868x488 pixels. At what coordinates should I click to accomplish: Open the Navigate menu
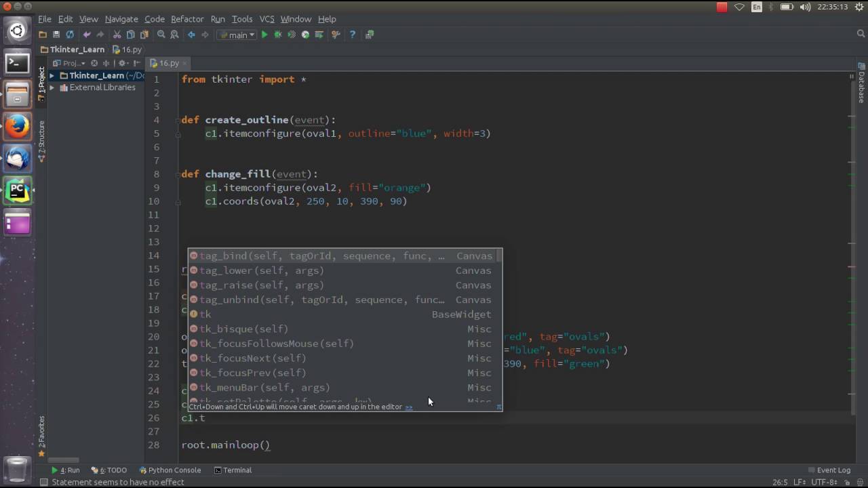[121, 19]
